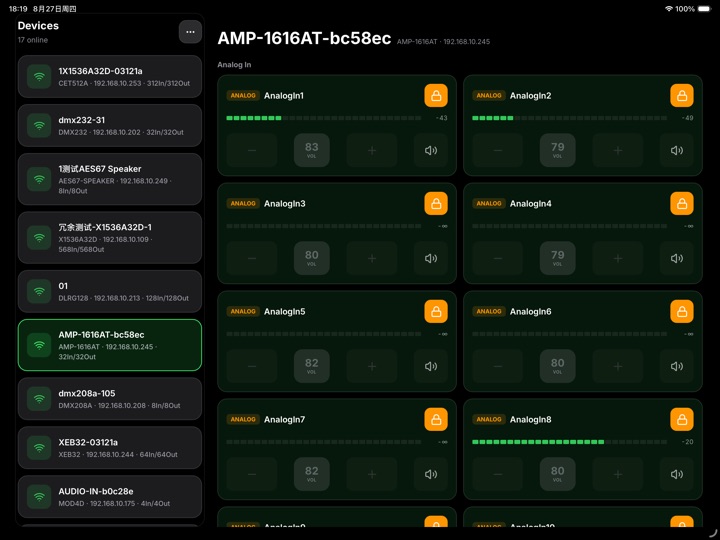Viewport: 720px width, 540px height.
Task: Toggle the lock on AnalogIn2
Action: tap(682, 96)
